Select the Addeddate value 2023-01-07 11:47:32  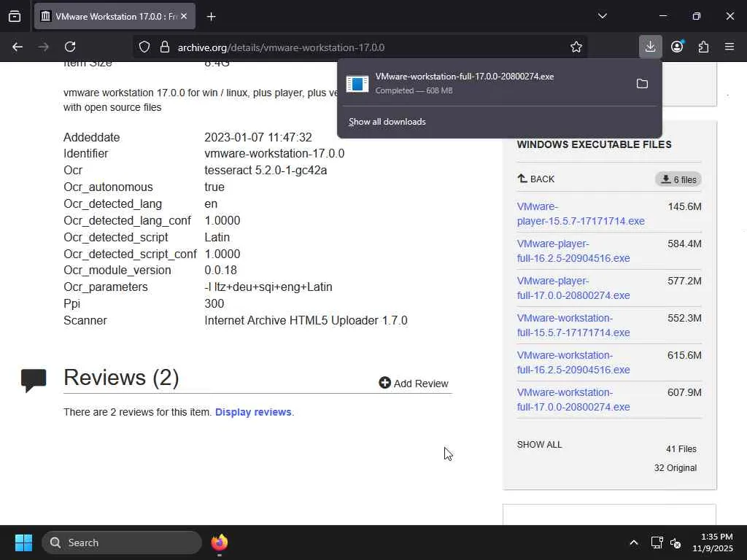point(258,138)
